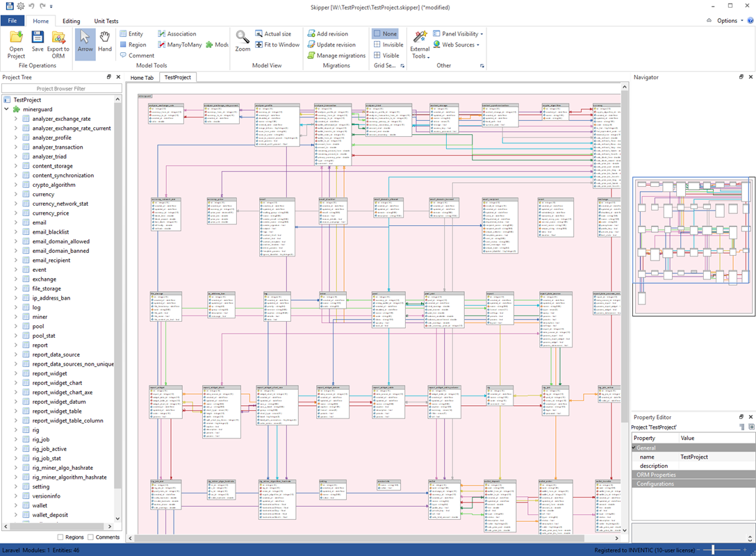Open the Export to ORM tool
756x556 pixels.
click(58, 43)
